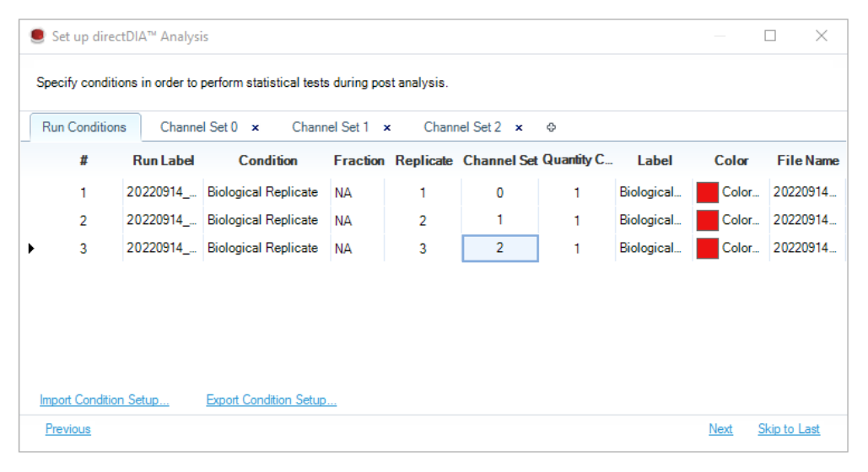The height and width of the screenshot is (472, 868).
Task: Click row number 2 cell
Action: [83, 220]
